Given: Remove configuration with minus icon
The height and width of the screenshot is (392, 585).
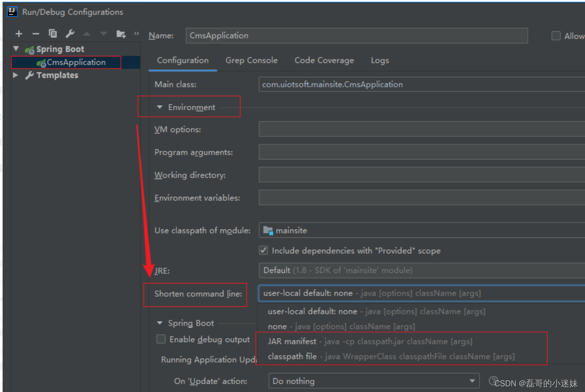Looking at the screenshot, I should [36, 34].
